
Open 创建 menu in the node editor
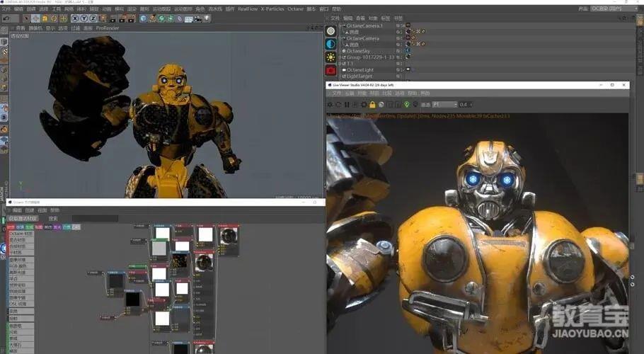pos(30,210)
